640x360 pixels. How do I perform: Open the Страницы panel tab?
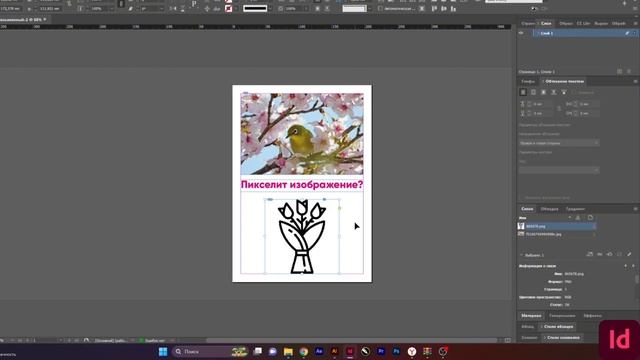(528, 23)
